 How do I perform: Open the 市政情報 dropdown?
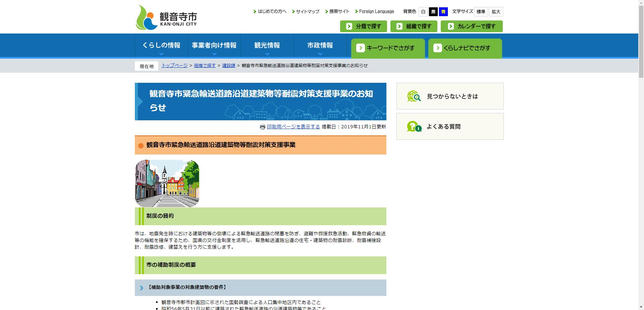[320, 45]
